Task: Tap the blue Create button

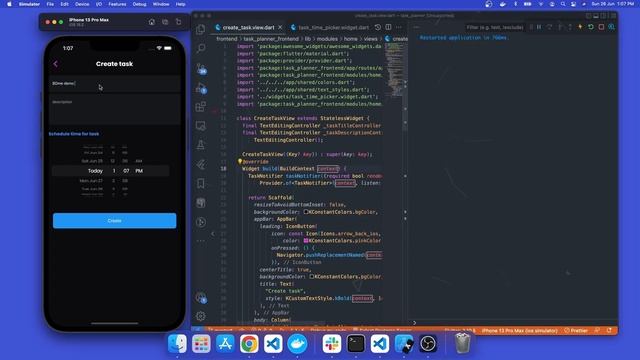Action: click(x=114, y=220)
